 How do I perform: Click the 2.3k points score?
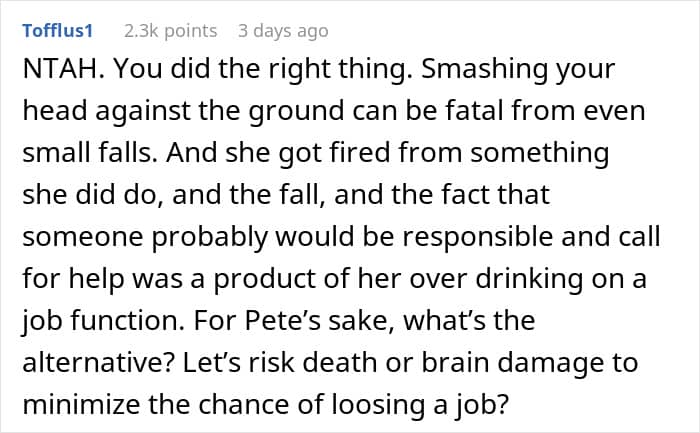171,31
